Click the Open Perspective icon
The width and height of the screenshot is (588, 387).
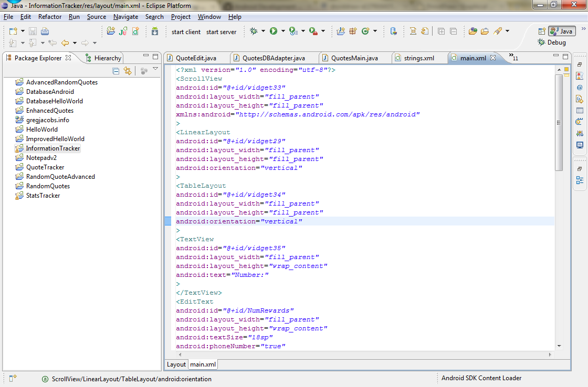542,31
